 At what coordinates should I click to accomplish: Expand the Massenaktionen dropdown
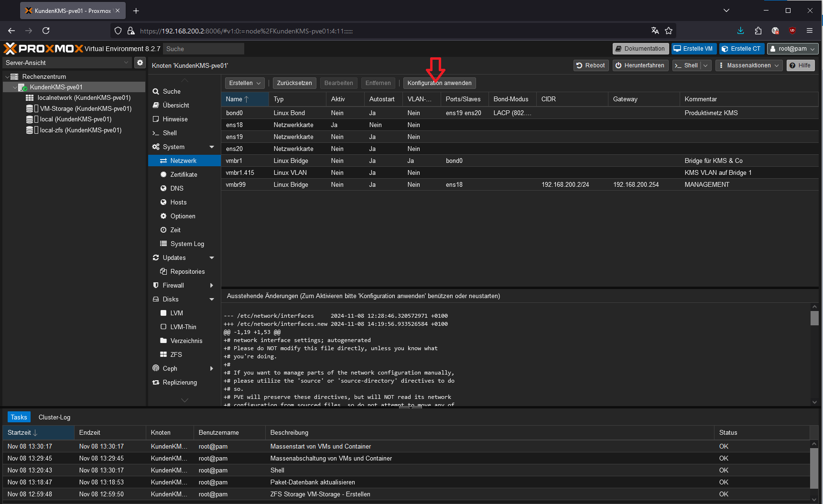749,65
